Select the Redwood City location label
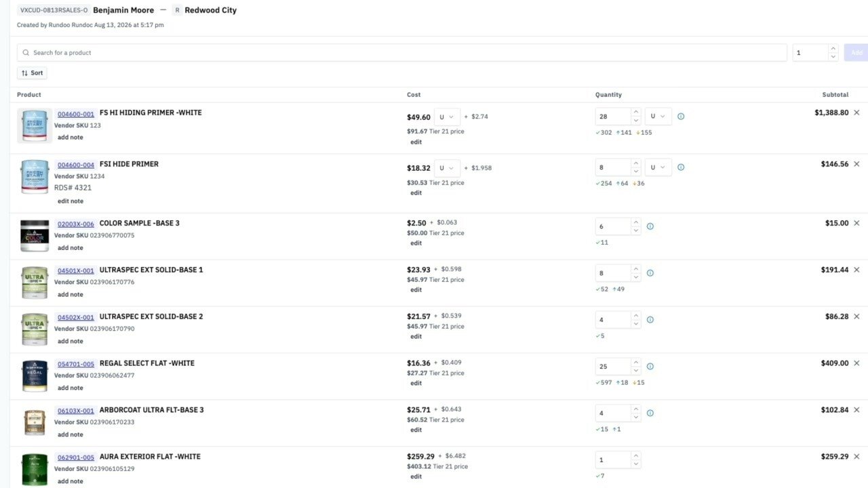Image resolution: width=868 pixels, height=488 pixels. (x=211, y=10)
